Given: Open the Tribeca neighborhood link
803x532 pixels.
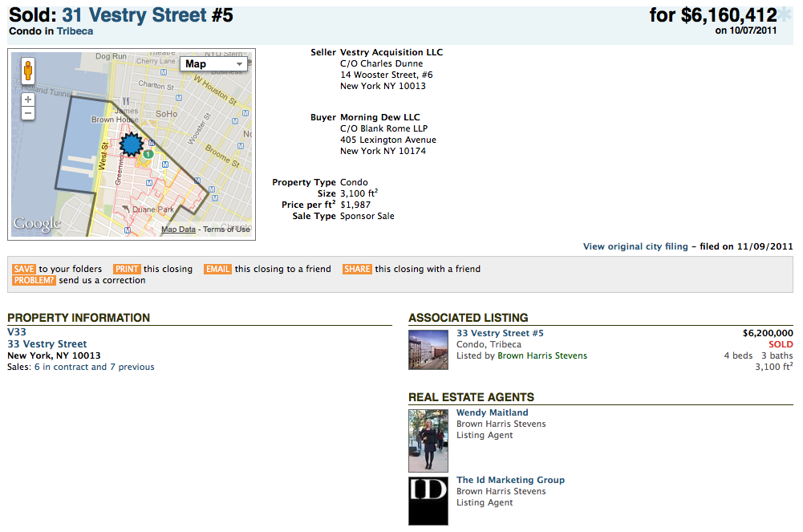Looking at the screenshot, I should pos(75,31).
